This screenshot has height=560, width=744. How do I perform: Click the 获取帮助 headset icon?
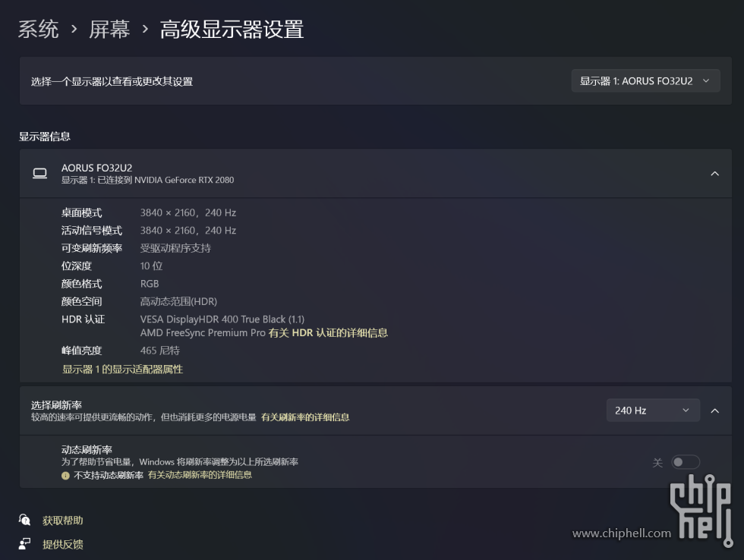[x=24, y=521]
